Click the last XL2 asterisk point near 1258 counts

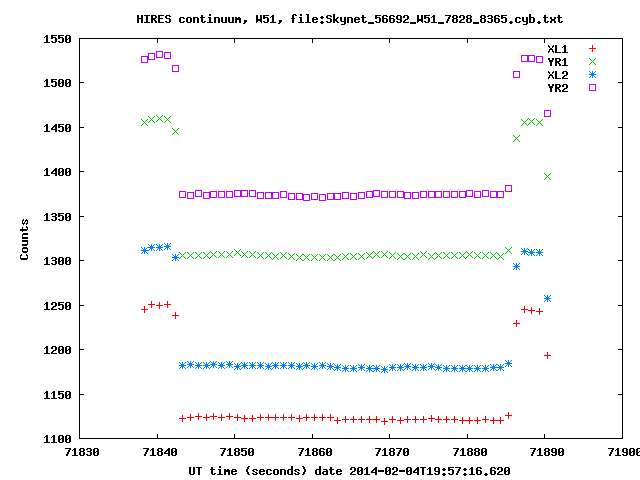point(548,298)
